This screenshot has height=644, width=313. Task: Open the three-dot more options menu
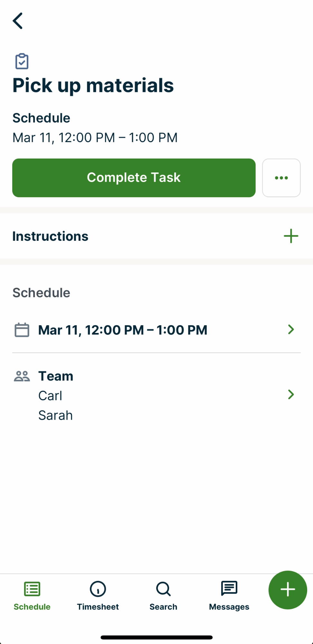pos(281,178)
